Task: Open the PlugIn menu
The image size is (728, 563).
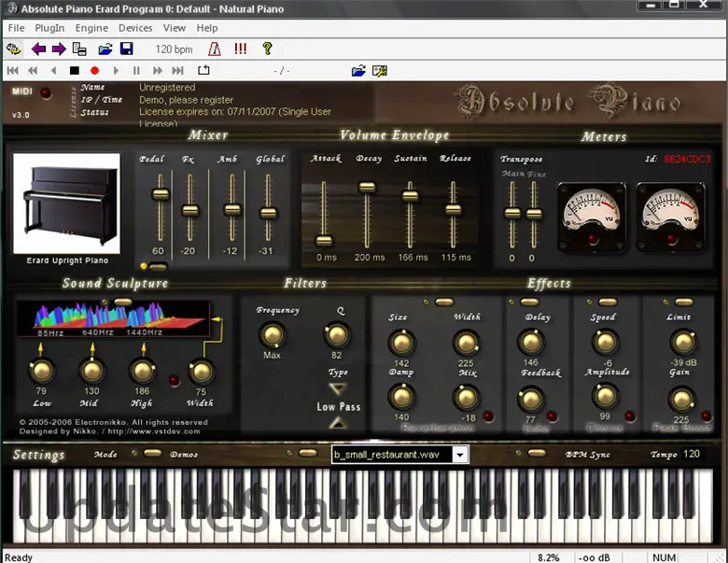Action: click(49, 28)
